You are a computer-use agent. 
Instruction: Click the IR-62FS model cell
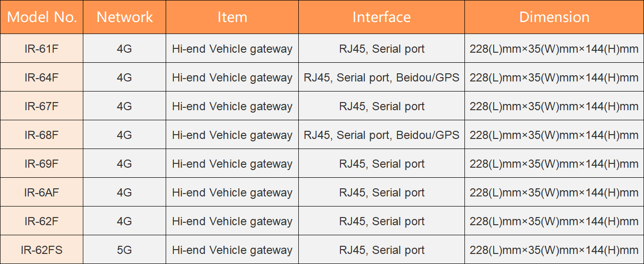click(x=42, y=250)
